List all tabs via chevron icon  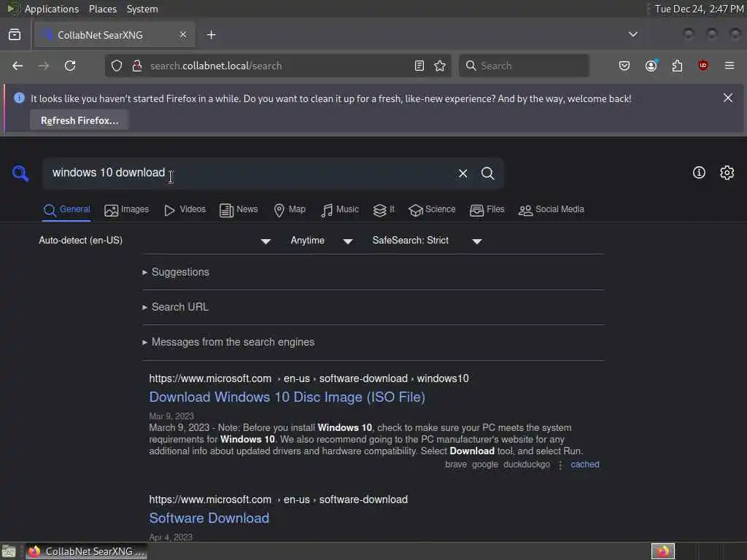tap(633, 34)
